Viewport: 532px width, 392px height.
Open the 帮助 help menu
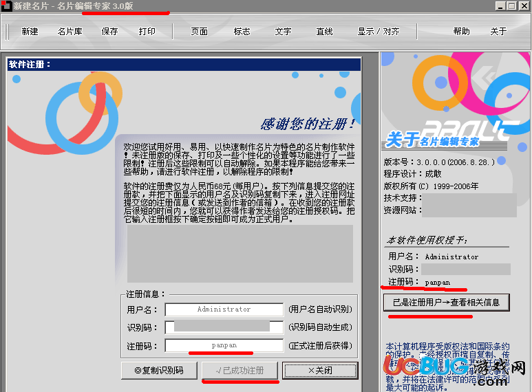tap(461, 32)
